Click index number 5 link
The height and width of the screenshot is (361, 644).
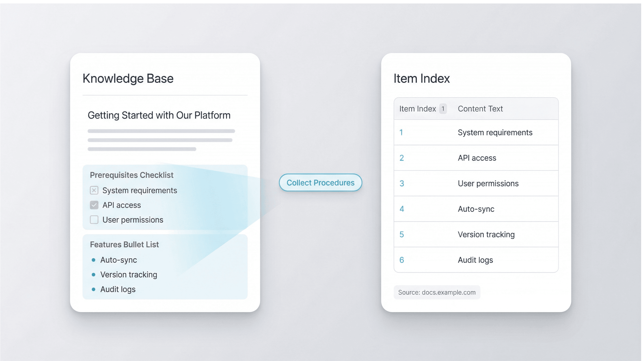tap(402, 234)
